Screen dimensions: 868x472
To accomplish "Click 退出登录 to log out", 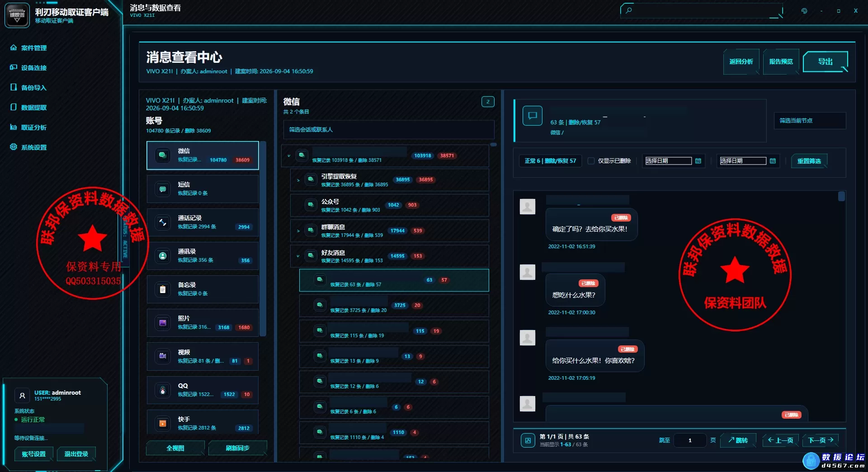I will click(76, 454).
